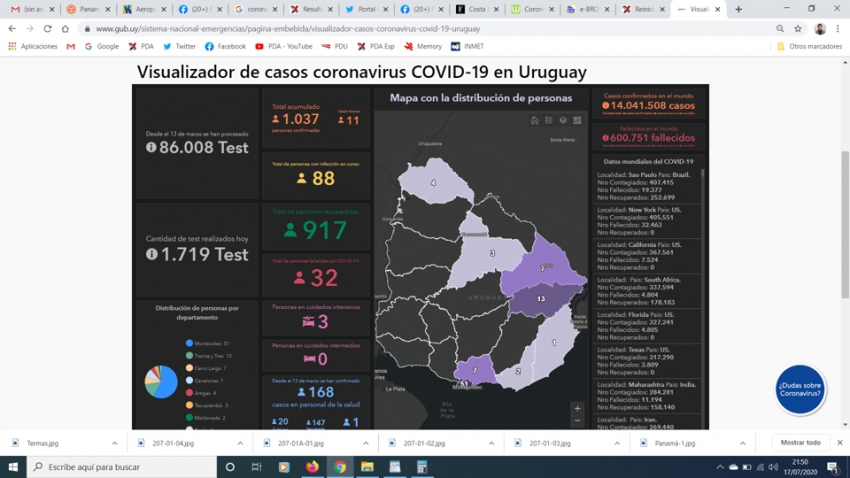
Task: Go back to the previous page
Action: [12, 29]
